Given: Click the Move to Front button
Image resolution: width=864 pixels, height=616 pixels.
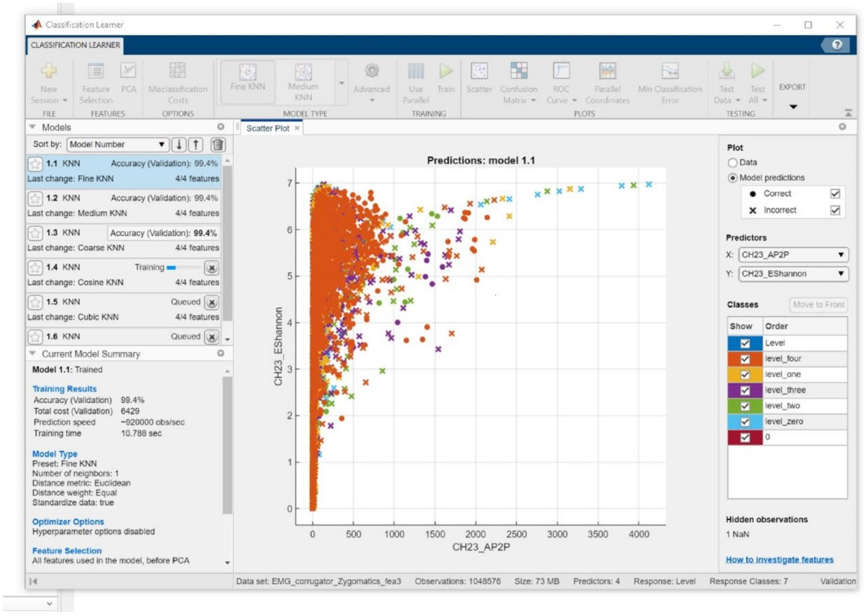Looking at the screenshot, I should click(818, 305).
